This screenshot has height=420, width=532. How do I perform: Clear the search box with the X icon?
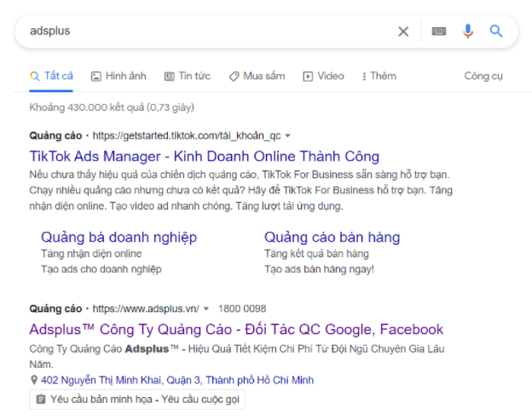pyautogui.click(x=403, y=32)
